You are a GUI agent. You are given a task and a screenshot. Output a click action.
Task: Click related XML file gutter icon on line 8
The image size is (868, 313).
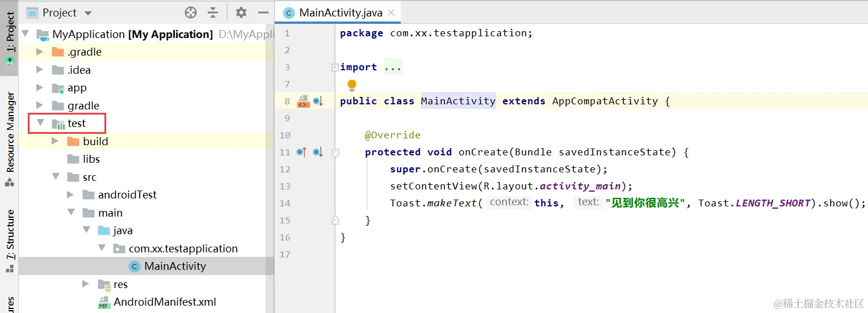pos(303,101)
